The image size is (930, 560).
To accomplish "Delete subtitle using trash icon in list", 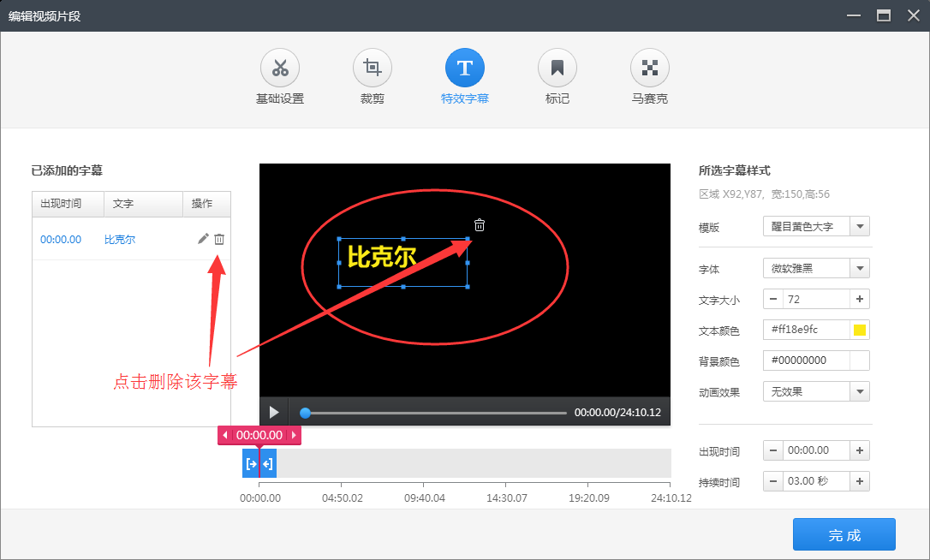I will pyautogui.click(x=219, y=239).
